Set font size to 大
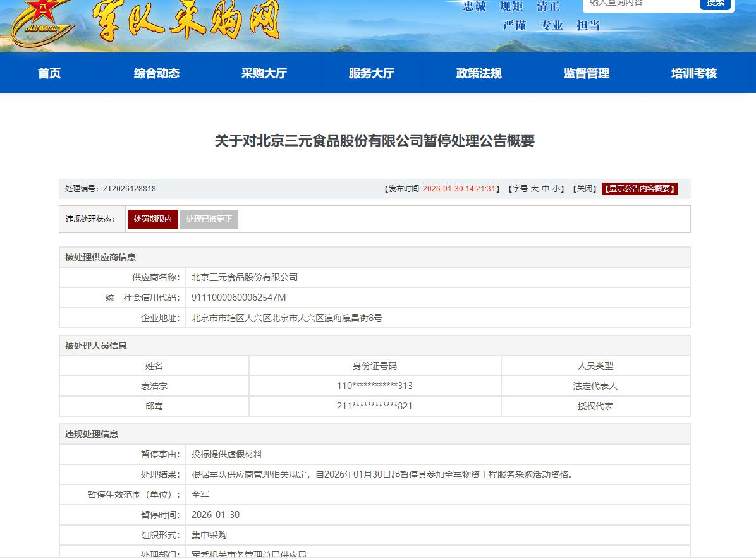The image size is (756, 559). pos(534,189)
